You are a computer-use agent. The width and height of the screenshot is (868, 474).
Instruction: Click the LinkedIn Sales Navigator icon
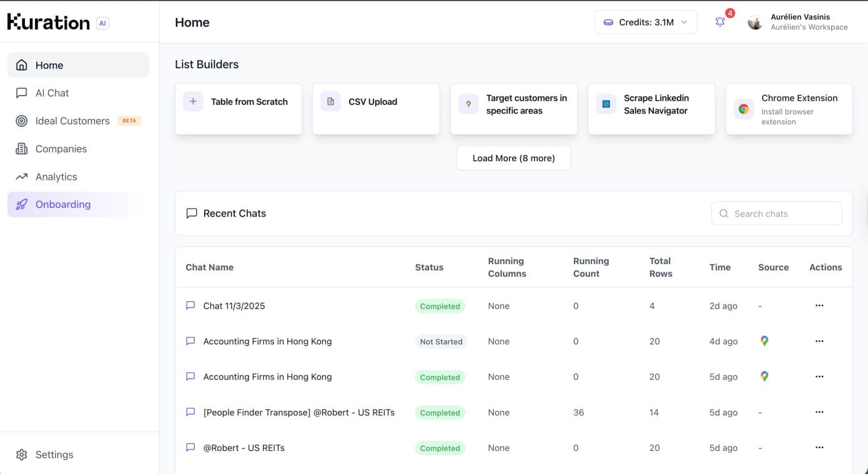606,104
